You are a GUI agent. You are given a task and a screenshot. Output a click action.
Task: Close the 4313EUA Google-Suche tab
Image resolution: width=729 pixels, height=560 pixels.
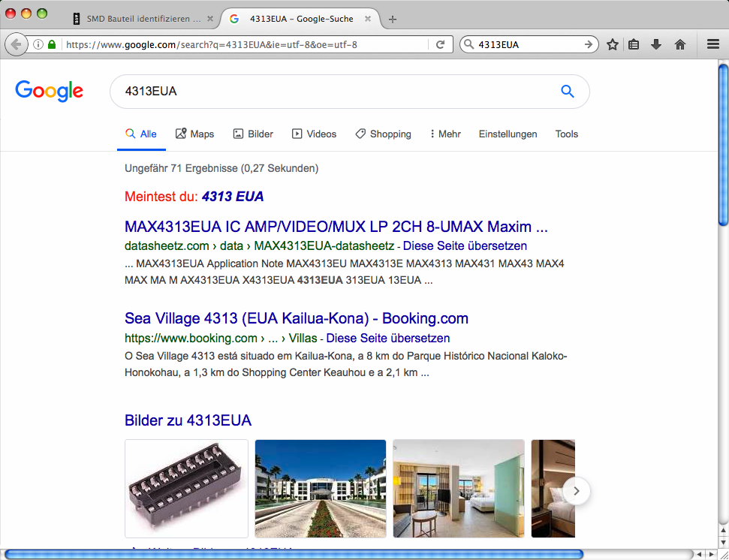pos(368,19)
